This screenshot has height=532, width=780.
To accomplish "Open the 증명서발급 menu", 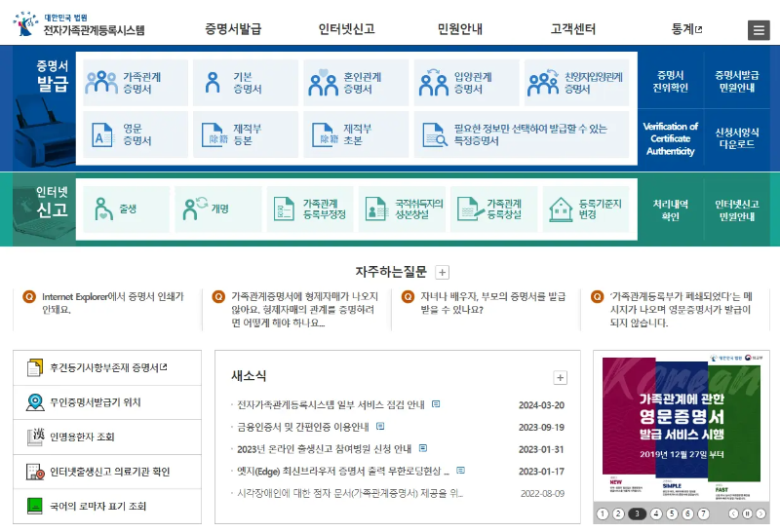I will (x=233, y=29).
